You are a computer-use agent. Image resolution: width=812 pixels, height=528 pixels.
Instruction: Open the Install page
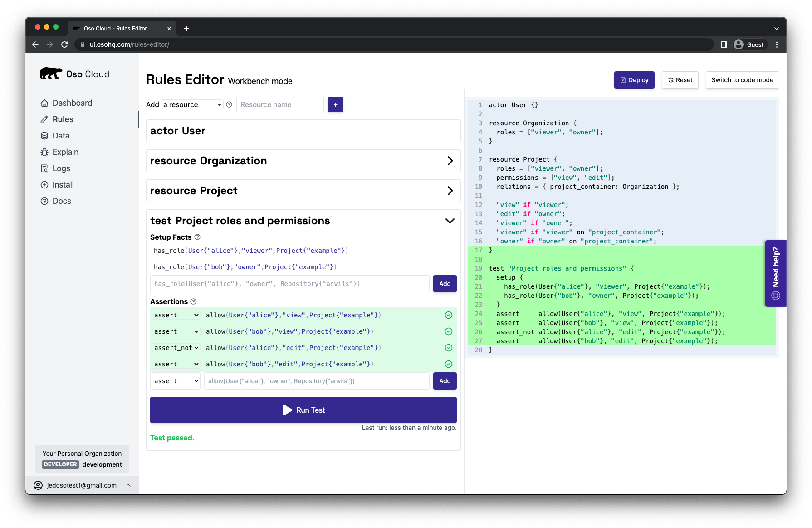coord(63,185)
